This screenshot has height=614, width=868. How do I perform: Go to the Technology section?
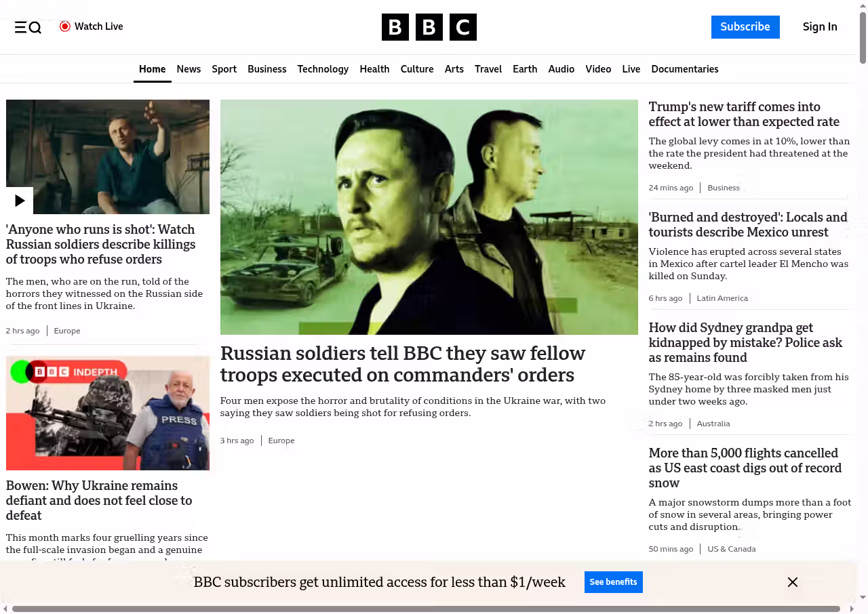click(x=323, y=69)
